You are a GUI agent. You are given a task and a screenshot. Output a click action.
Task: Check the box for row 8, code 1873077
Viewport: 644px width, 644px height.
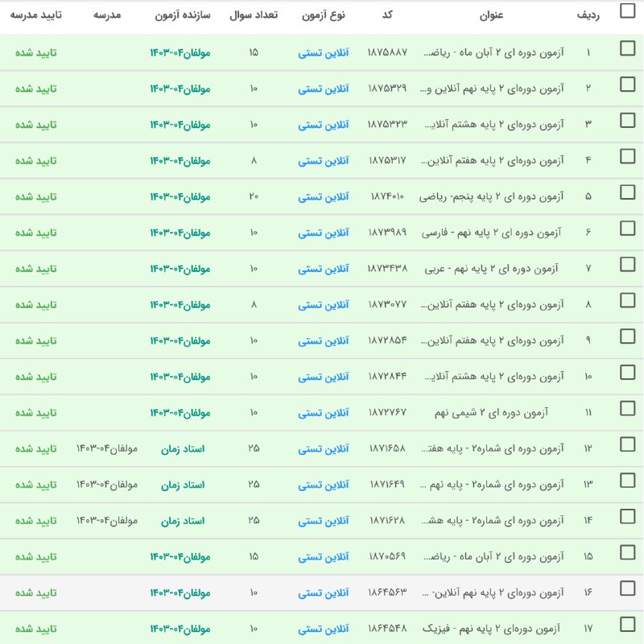tap(627, 300)
